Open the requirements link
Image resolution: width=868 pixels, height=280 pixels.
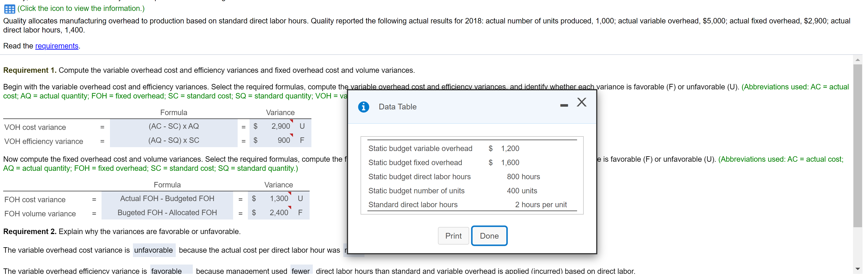(x=57, y=46)
